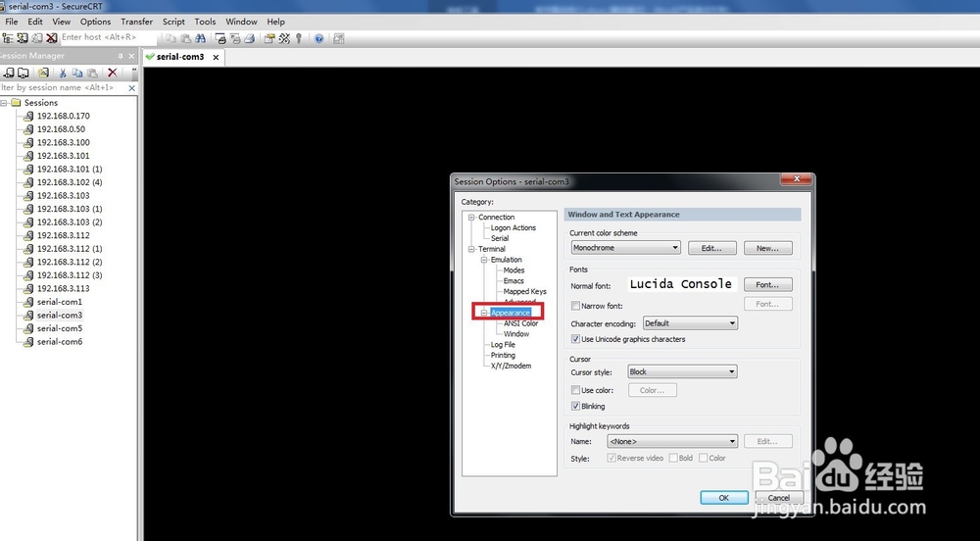Select X/Y/Zmodem in the category tree
The width and height of the screenshot is (980, 541).
511,367
